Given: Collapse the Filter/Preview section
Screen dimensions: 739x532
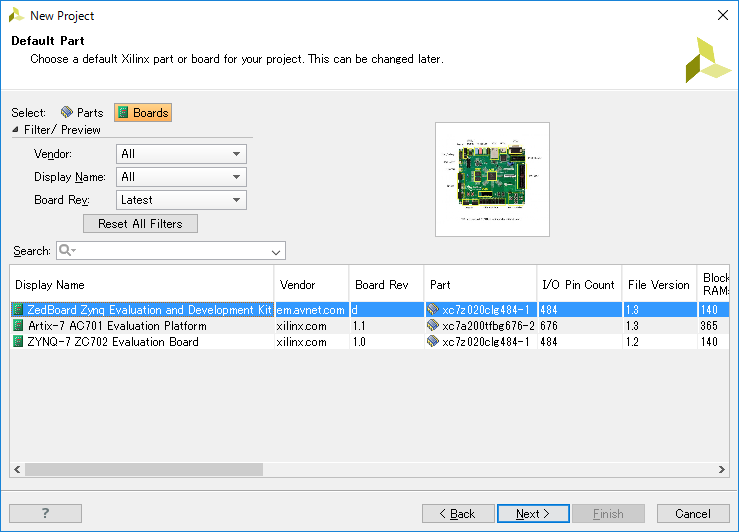Looking at the screenshot, I should coord(15,130).
